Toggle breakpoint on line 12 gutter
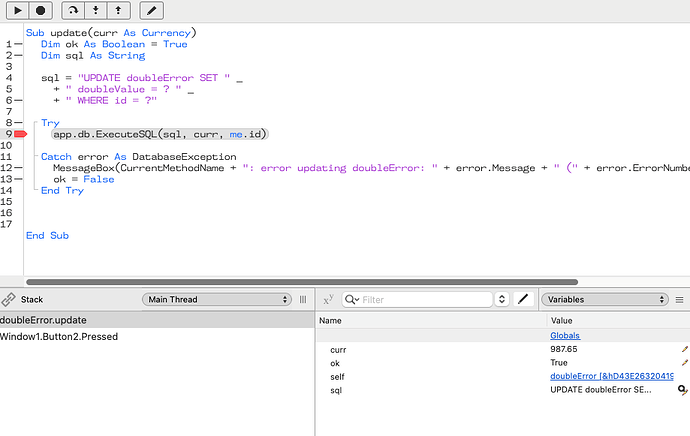This screenshot has height=436, width=690. pyautogui.click(x=18, y=168)
